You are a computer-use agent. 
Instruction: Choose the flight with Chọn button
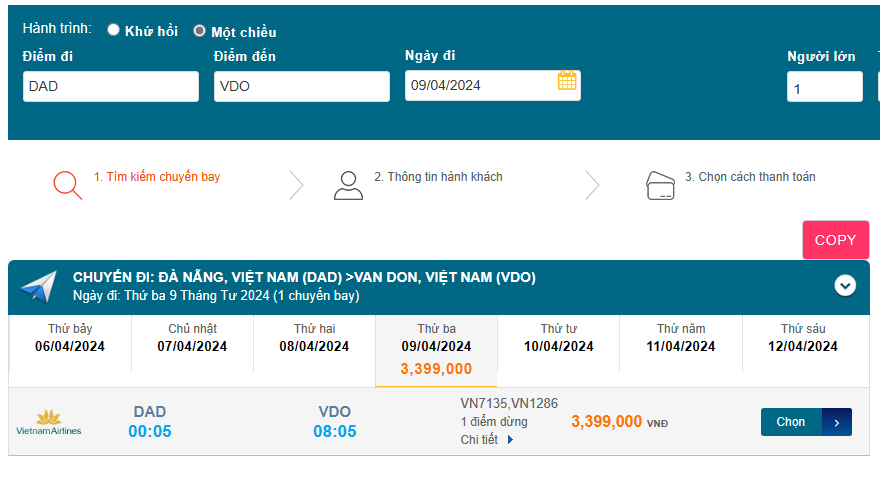click(x=791, y=422)
